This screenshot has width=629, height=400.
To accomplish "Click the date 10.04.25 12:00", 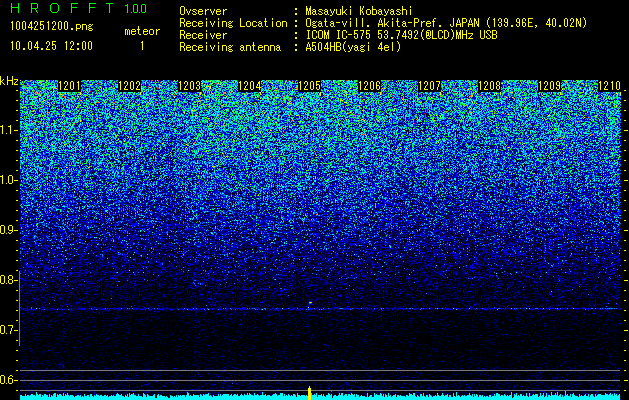I will 51,46.
